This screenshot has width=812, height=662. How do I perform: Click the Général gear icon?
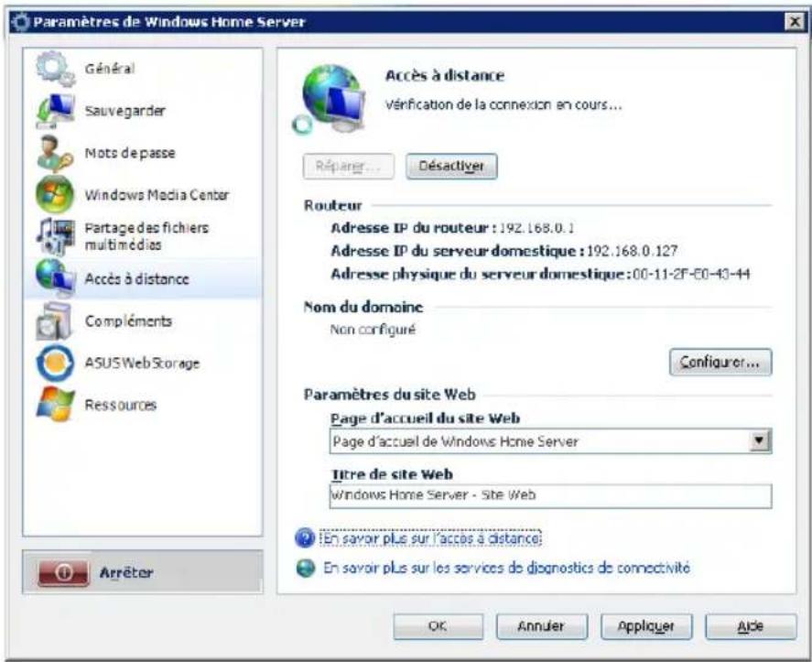(56, 69)
